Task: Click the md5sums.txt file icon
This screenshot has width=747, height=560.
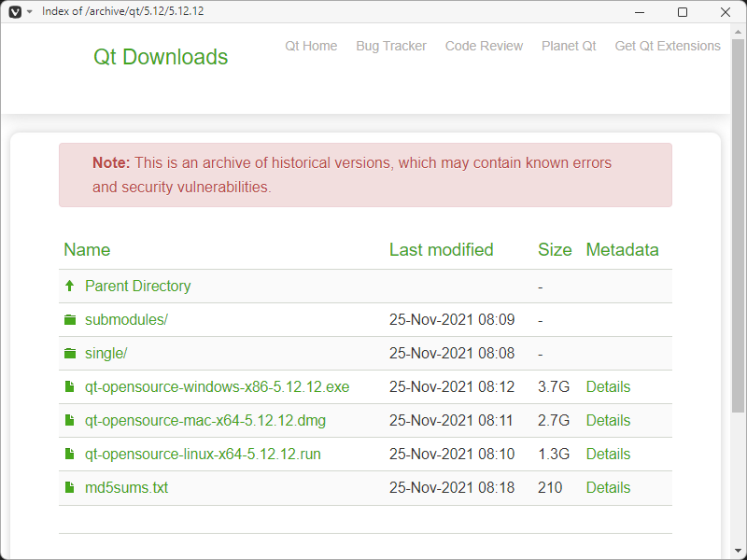Action: point(69,488)
